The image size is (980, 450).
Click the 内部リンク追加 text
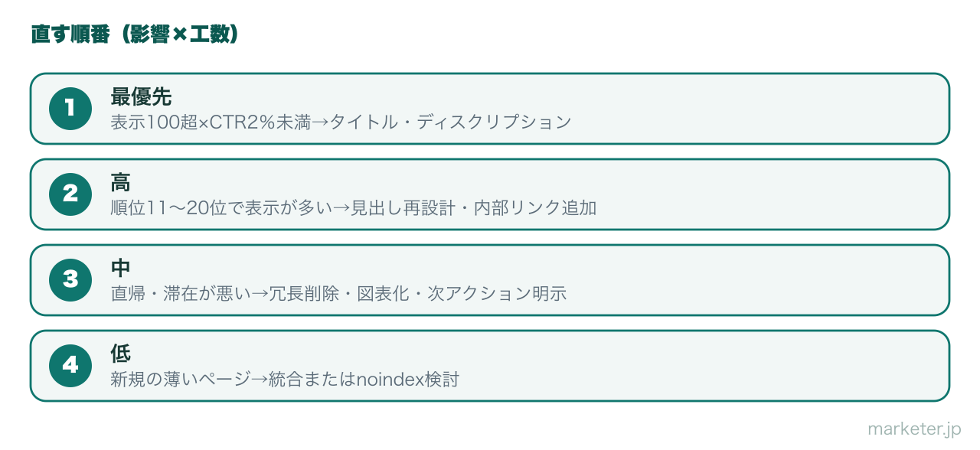(535, 207)
